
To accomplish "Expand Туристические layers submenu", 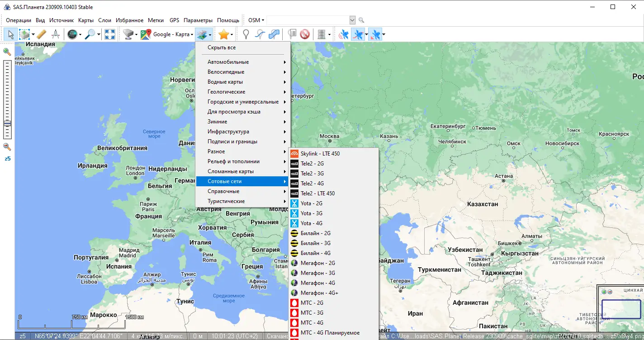I will tap(243, 201).
